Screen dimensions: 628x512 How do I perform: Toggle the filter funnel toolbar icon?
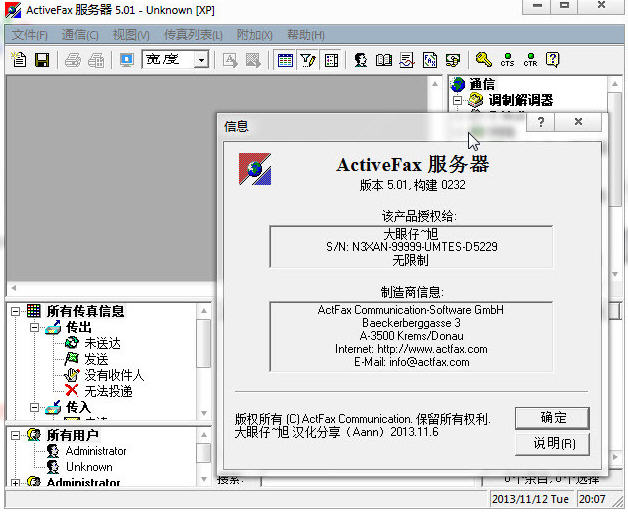[308, 60]
